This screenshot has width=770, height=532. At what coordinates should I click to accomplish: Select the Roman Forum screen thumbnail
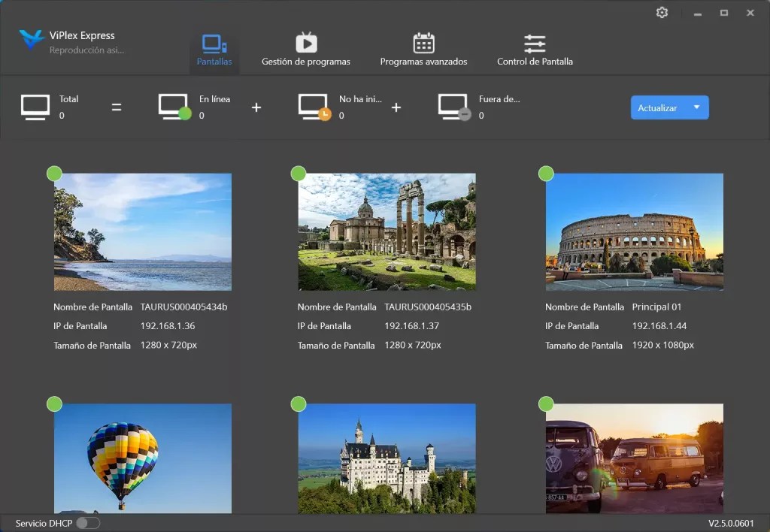pos(387,231)
